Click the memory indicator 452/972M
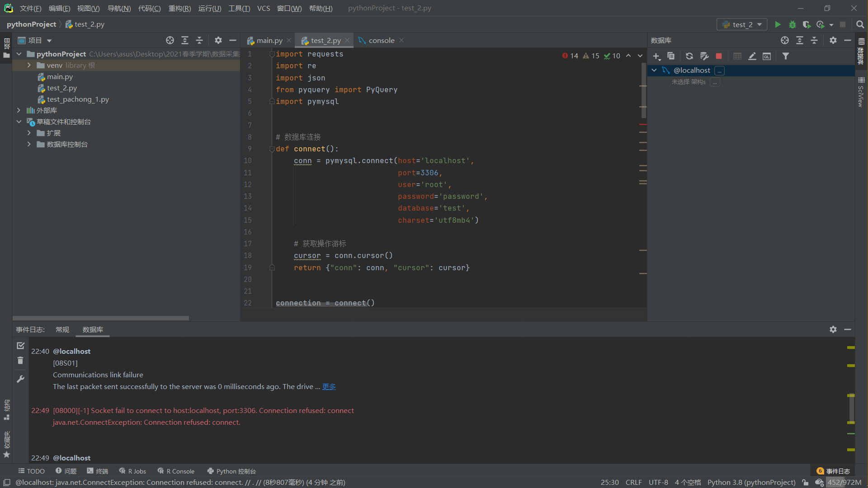Viewport: 868px width, 488px height. click(844, 482)
